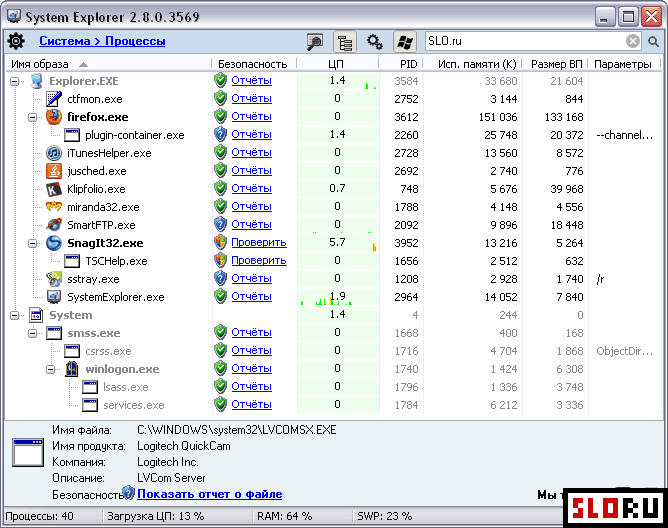Sort by the Имя образа column header

coord(108,64)
